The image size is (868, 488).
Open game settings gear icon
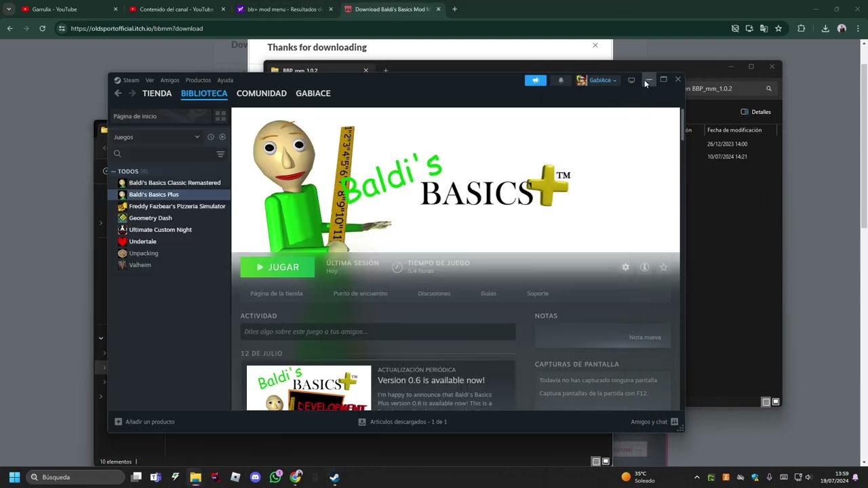point(625,267)
